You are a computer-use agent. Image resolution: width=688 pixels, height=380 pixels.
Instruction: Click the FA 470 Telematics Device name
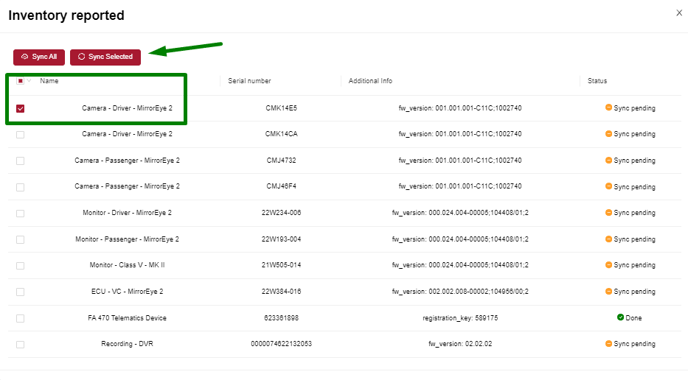coord(127,318)
